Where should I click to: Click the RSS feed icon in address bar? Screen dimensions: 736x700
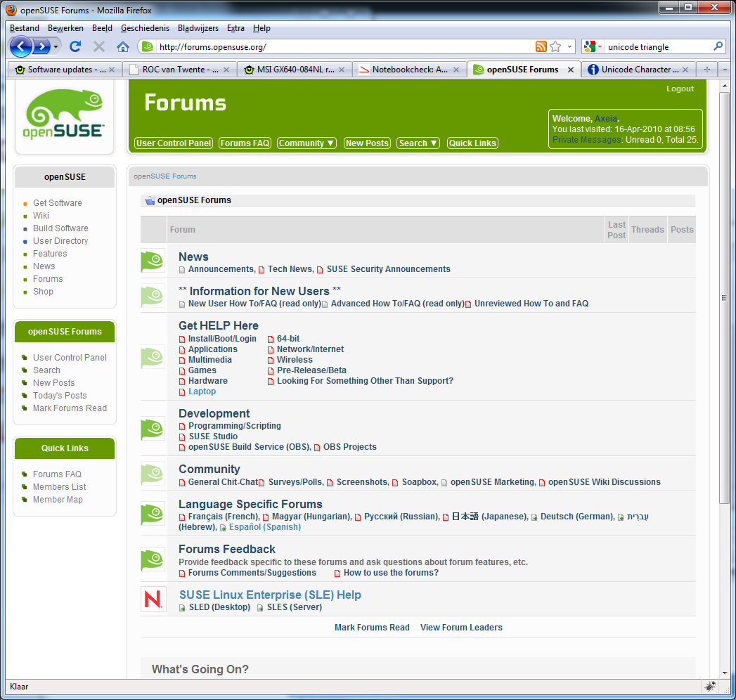541,46
